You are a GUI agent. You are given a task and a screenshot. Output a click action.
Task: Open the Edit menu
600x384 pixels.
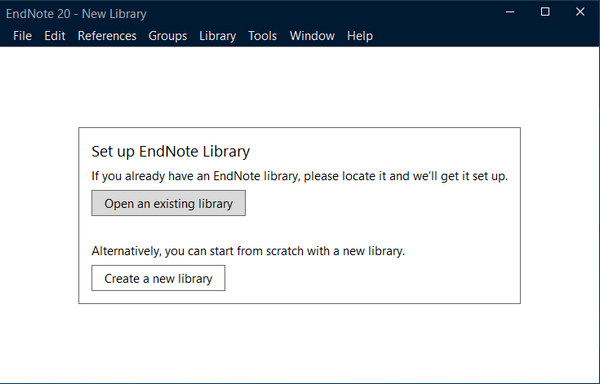(55, 36)
